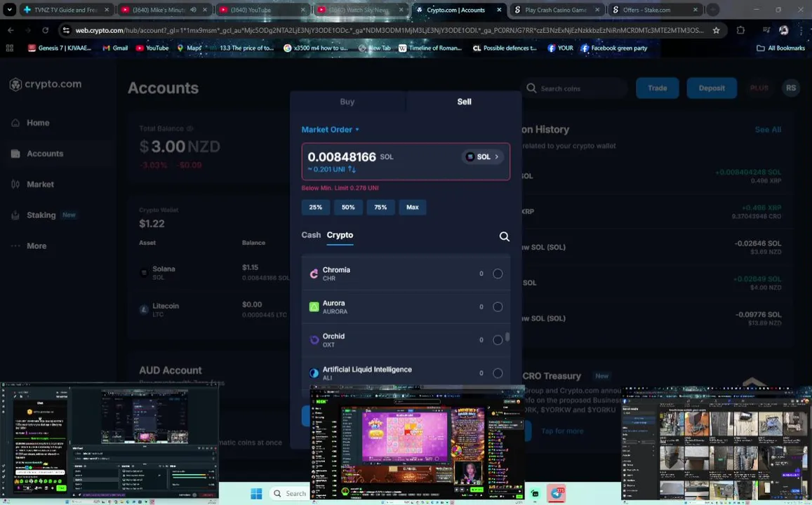The height and width of the screenshot is (505, 812).
Task: Open See All transaction history link
Action: (x=768, y=129)
